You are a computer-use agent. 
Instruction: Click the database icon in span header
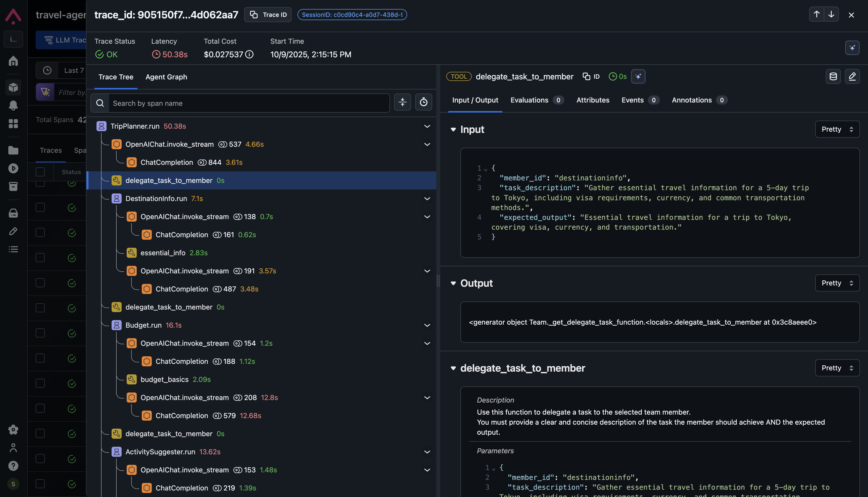[833, 76]
